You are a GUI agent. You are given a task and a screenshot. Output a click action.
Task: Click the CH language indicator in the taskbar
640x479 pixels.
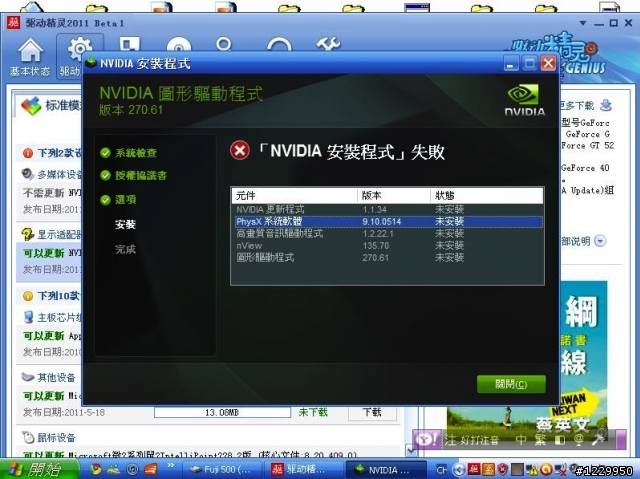[x=441, y=470]
